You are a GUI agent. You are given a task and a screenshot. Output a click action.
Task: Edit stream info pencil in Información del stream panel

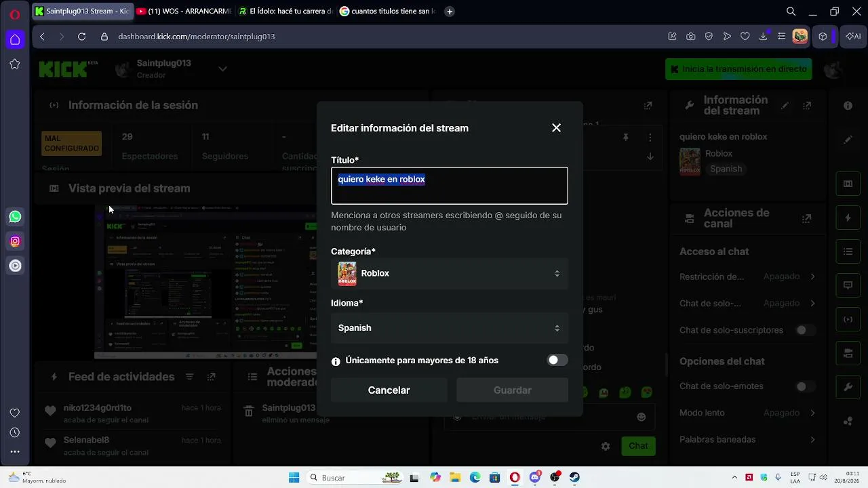click(785, 106)
